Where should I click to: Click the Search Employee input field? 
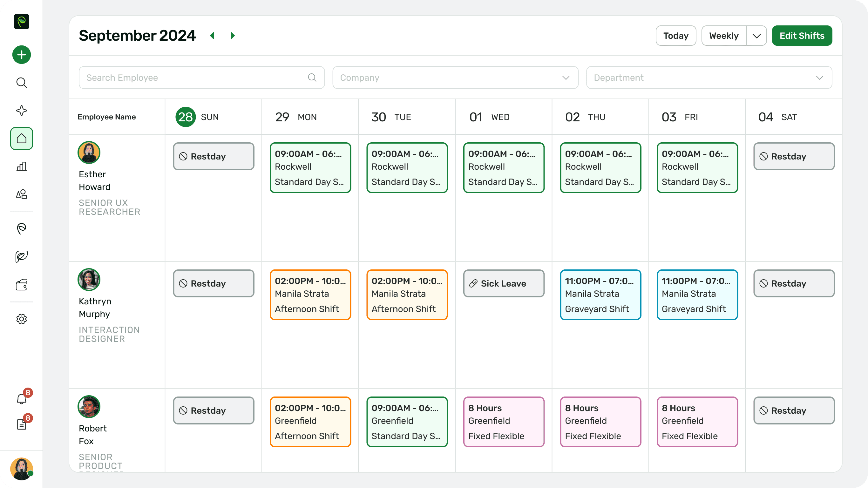[x=195, y=78]
